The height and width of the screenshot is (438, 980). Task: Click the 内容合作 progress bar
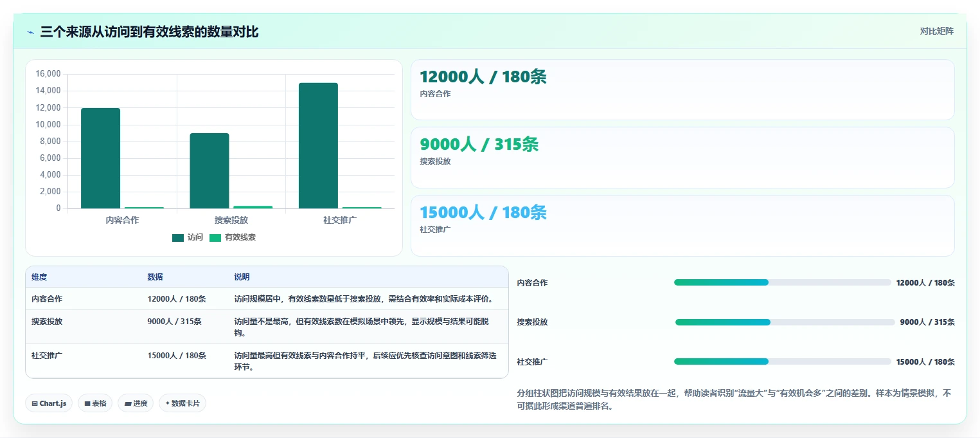pyautogui.click(x=782, y=282)
